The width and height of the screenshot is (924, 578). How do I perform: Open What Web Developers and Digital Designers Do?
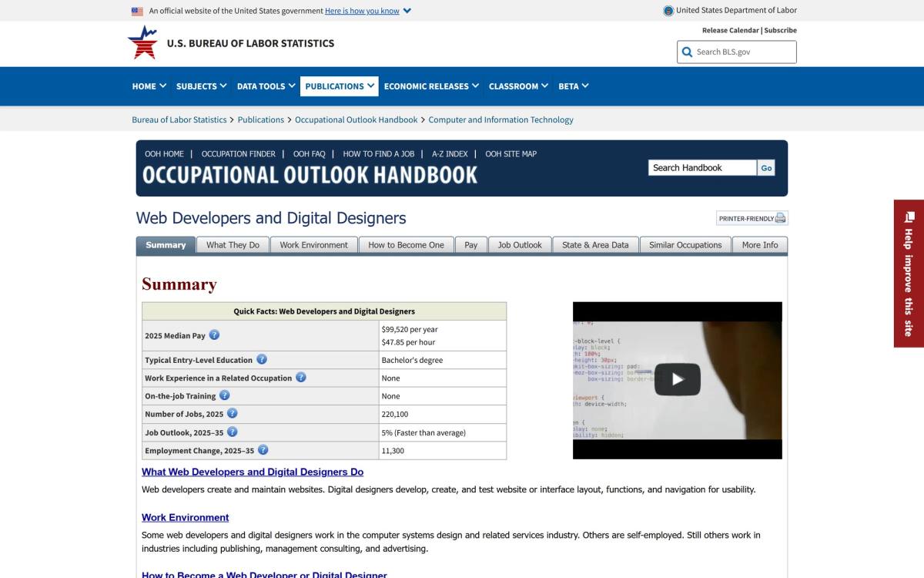point(253,472)
